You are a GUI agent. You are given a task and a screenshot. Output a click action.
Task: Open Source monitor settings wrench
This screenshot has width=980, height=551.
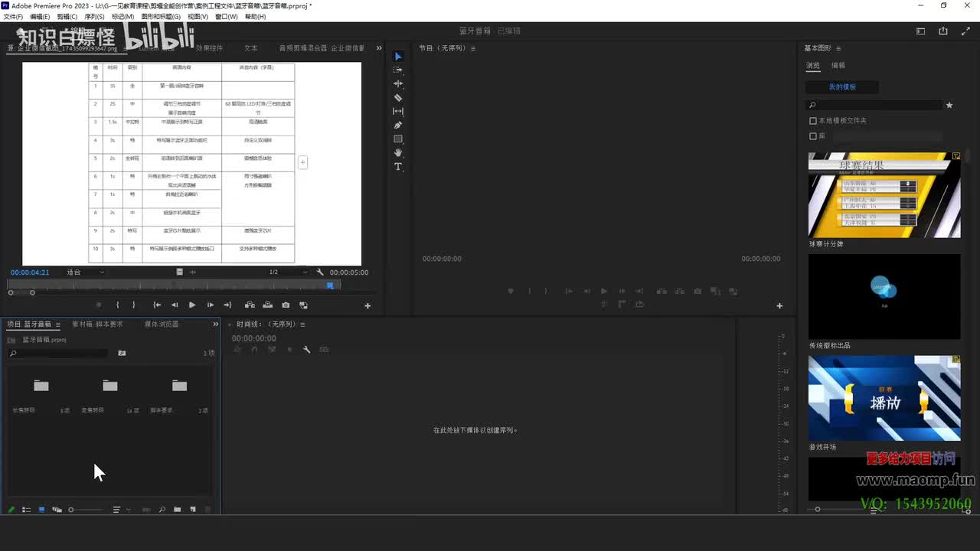coord(320,272)
